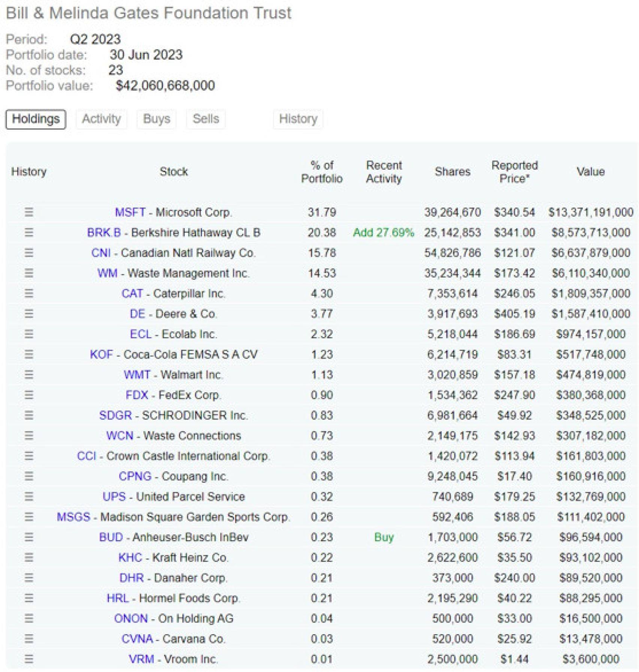Select the Reported Price column header

tap(515, 172)
